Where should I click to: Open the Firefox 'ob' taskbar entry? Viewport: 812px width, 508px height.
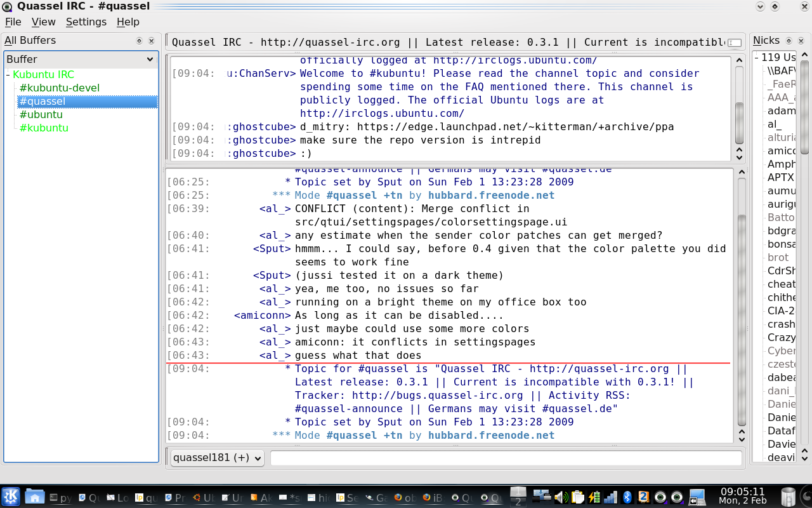(405, 498)
